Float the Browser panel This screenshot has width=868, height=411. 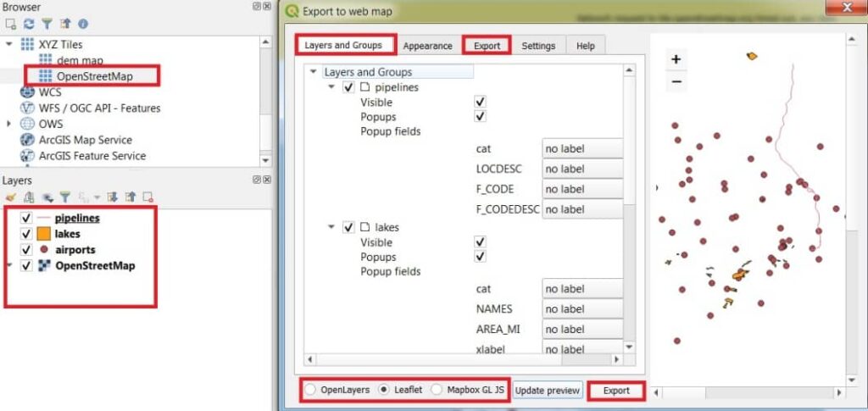[256, 7]
